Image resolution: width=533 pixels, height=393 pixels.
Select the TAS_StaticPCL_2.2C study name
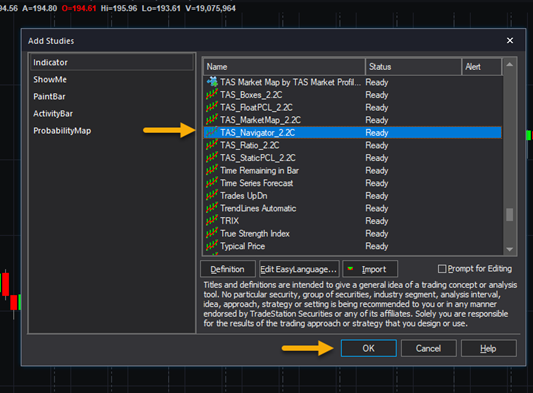(x=258, y=158)
